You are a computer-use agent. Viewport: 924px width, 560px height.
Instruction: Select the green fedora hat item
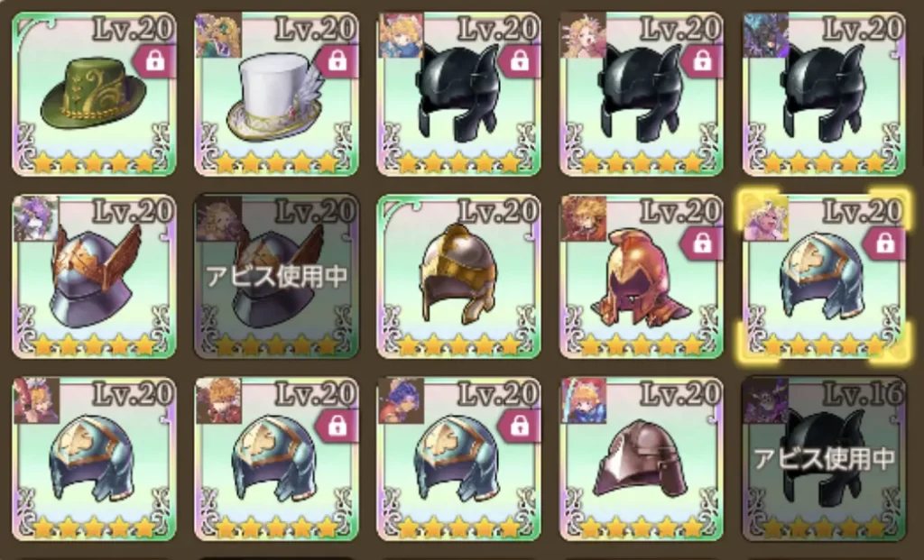94,94
